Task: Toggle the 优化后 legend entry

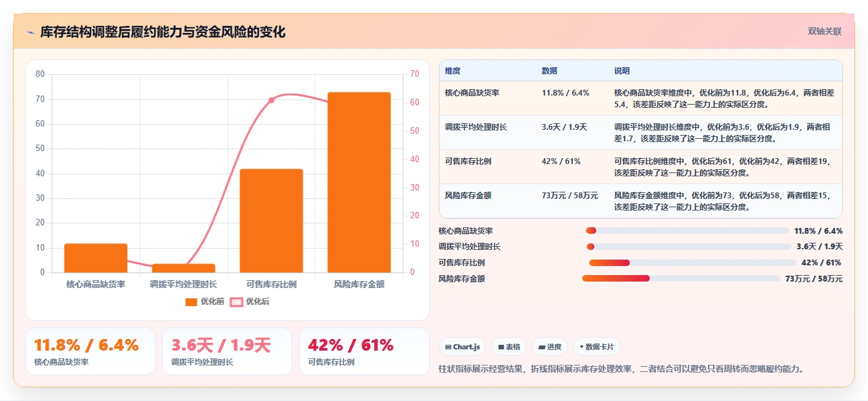Action: coord(250,302)
